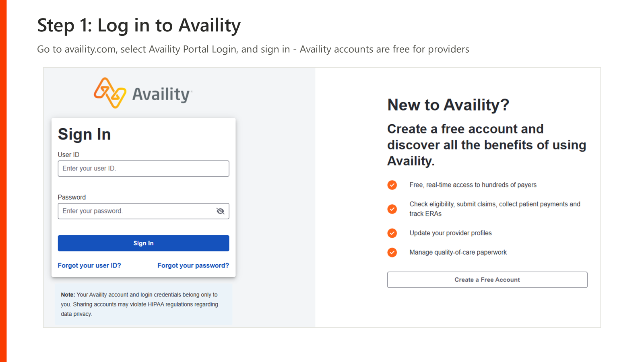Click the Password field label
Viewport: 644px width, 362px height.
pyautogui.click(x=72, y=197)
